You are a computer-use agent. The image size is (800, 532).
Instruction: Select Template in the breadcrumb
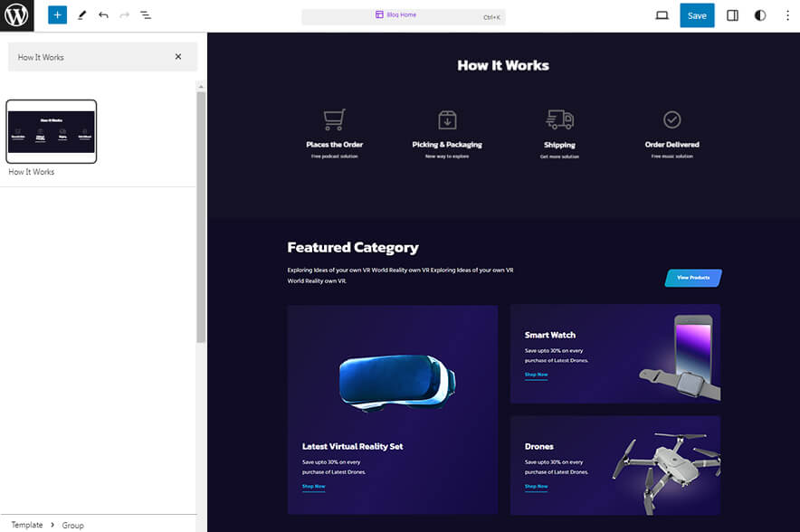(x=27, y=525)
